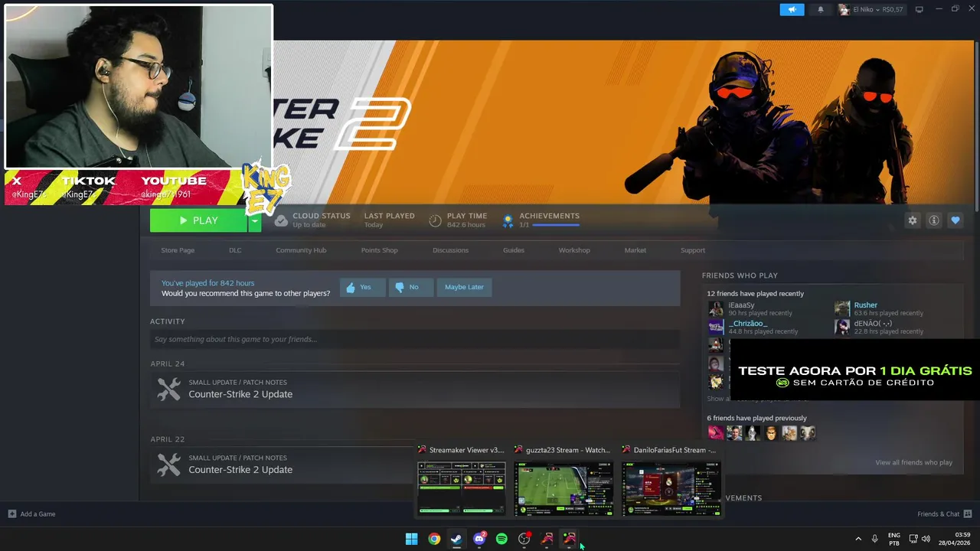The height and width of the screenshot is (551, 980).
Task: Open the DLC tab
Action: pyautogui.click(x=235, y=250)
